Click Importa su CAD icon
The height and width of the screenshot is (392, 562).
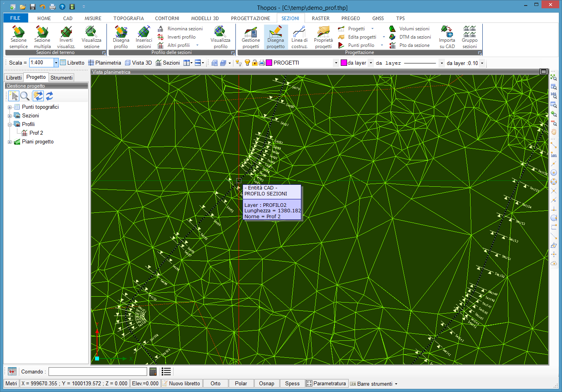pyautogui.click(x=447, y=37)
